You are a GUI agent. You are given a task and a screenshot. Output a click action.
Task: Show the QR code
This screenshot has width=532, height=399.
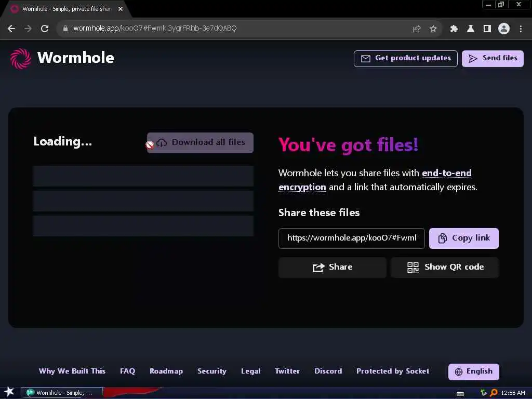click(445, 268)
